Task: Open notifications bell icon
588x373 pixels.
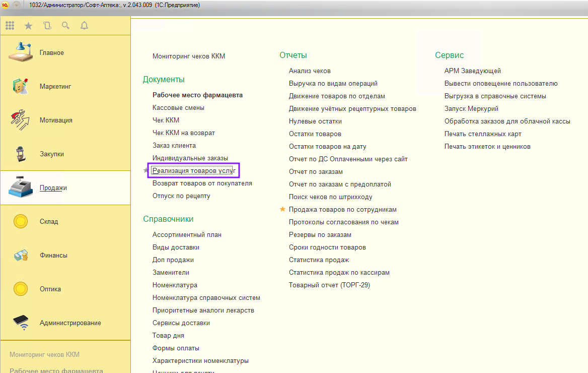Action: 84,26
